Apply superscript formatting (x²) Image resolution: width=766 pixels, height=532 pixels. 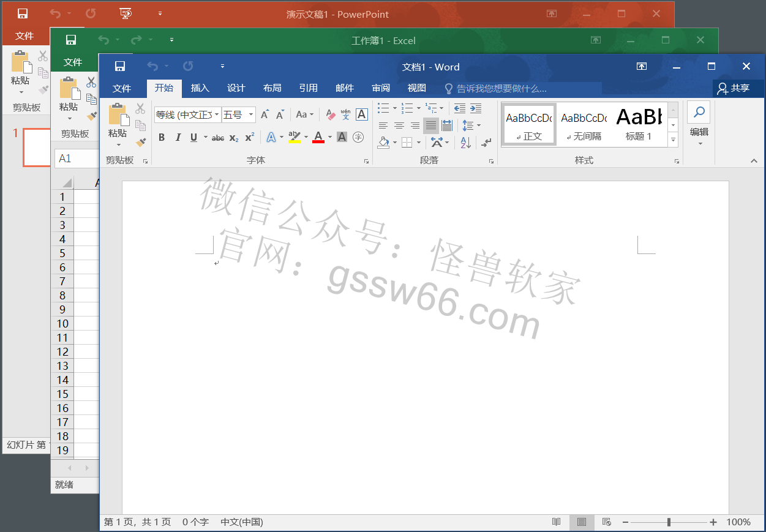pyautogui.click(x=249, y=138)
